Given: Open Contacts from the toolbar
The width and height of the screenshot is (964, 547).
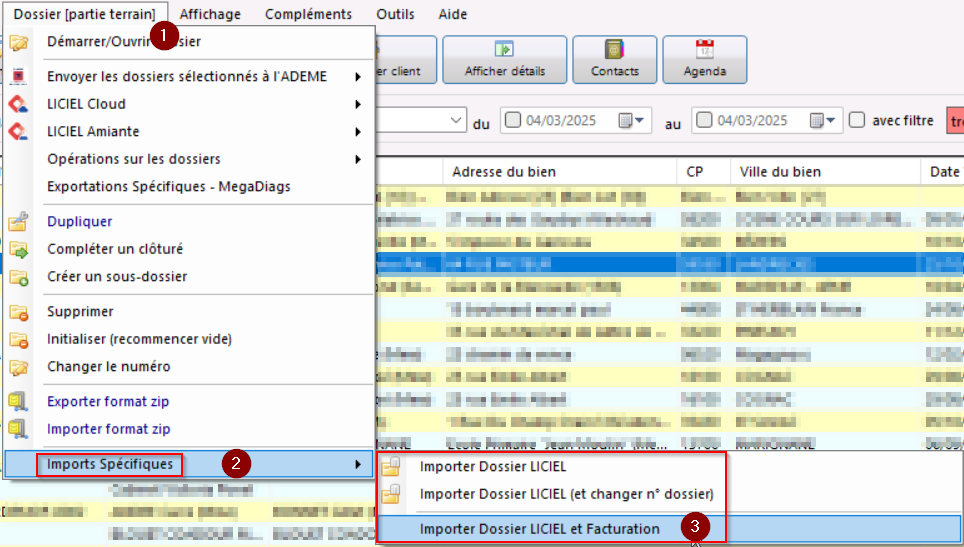Looking at the screenshot, I should [x=614, y=50].
